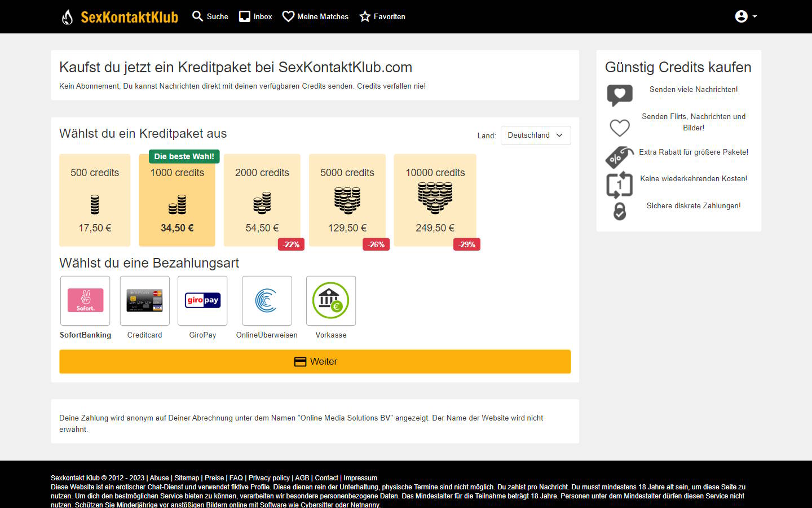This screenshot has height=508, width=812.
Task: Choose the Creditcard payment icon
Action: (144, 300)
